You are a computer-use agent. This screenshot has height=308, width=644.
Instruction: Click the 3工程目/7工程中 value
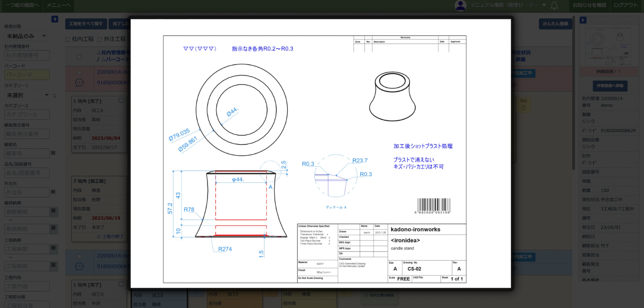[618, 209]
